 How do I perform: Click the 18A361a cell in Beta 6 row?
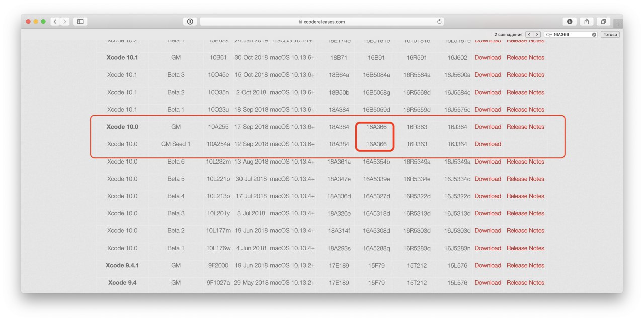tap(339, 162)
